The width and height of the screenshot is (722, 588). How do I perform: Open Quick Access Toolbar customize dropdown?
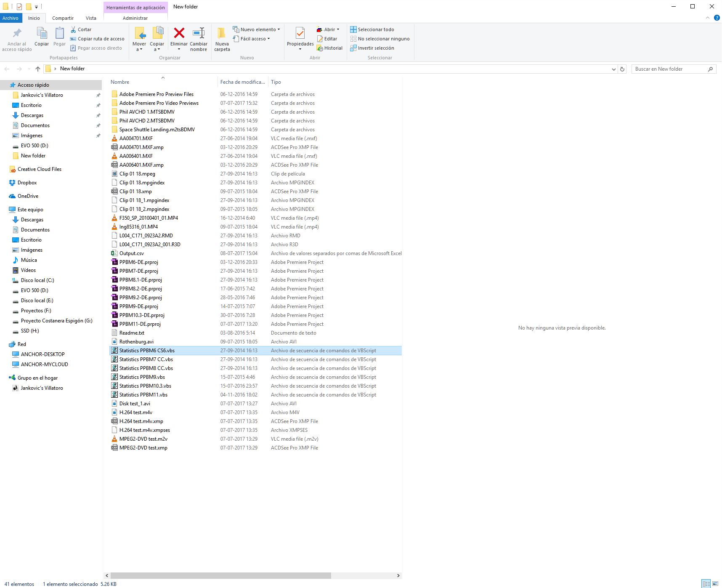click(x=37, y=7)
